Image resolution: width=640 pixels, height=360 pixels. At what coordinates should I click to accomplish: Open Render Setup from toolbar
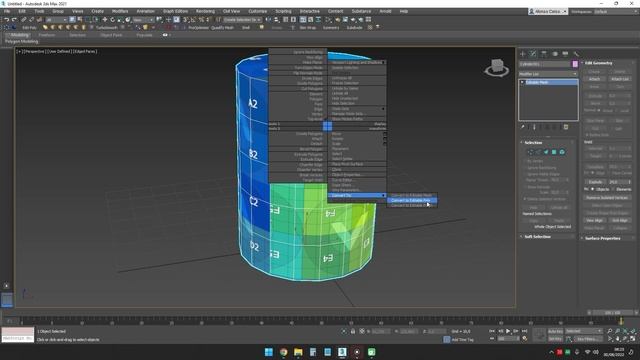coord(338,20)
